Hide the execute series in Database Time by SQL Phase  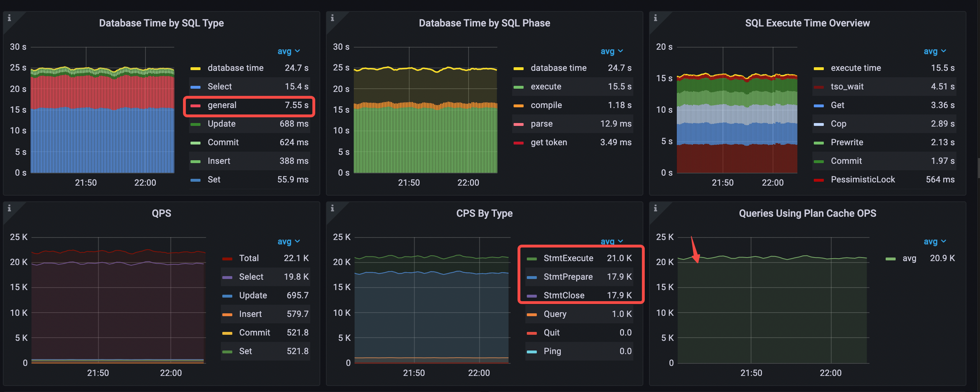(546, 87)
